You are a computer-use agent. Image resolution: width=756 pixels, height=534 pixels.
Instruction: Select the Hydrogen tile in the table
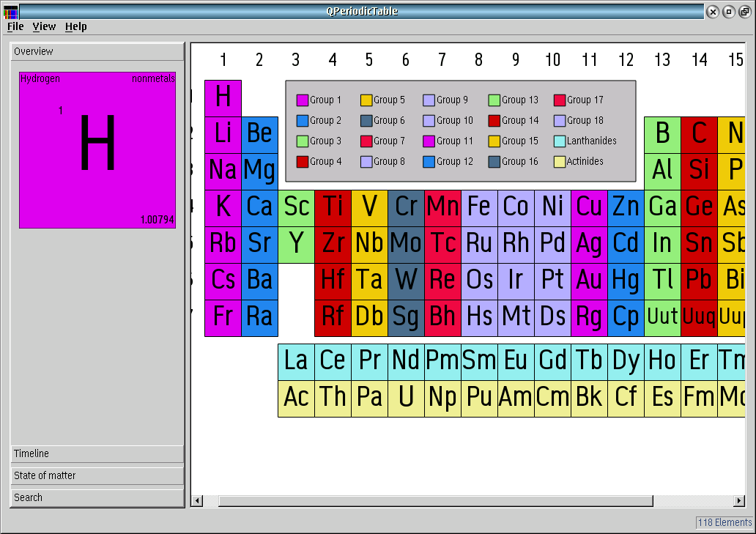coord(223,97)
